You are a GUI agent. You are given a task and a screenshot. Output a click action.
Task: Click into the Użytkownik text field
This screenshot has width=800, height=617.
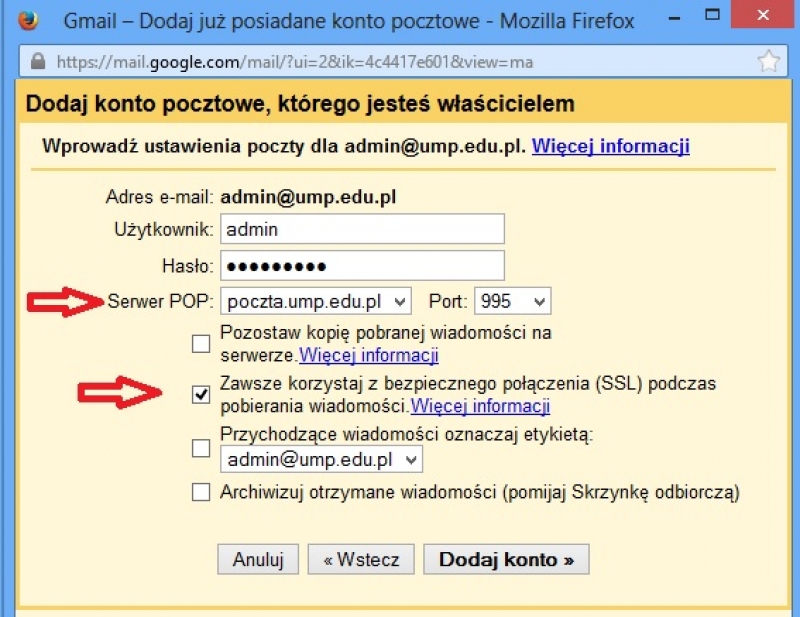pos(362,230)
